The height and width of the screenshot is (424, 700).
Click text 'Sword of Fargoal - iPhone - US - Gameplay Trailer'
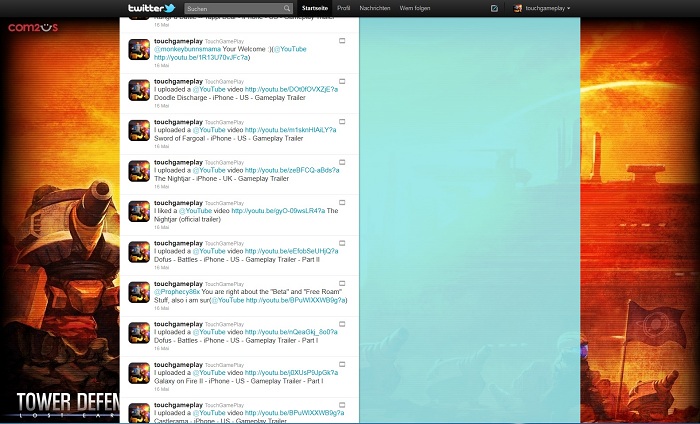pos(229,138)
